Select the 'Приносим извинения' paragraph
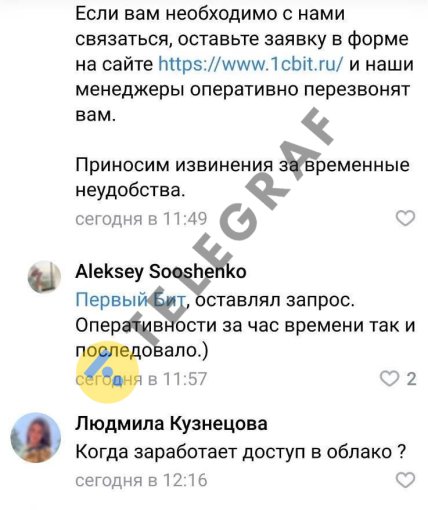Image resolution: width=428 pixels, height=510 pixels. tap(242, 178)
